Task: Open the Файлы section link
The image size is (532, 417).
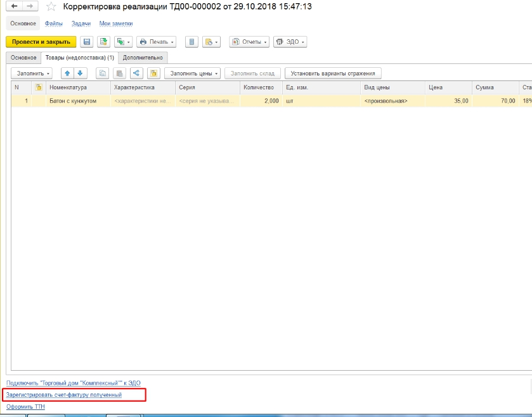Action: 53,23
